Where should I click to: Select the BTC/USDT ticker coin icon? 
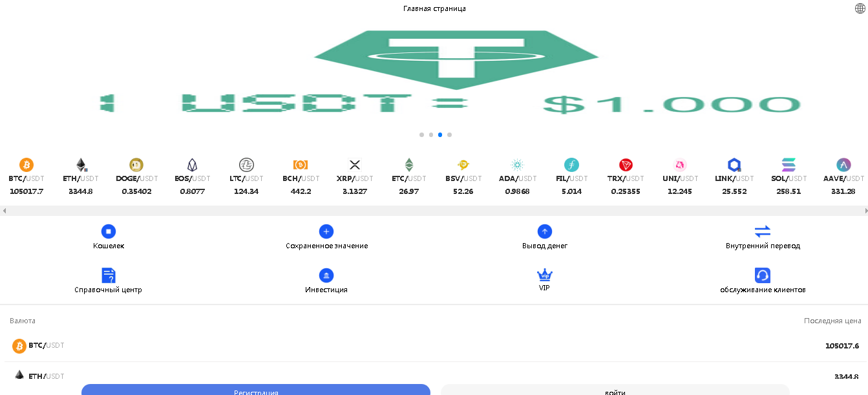tap(26, 165)
